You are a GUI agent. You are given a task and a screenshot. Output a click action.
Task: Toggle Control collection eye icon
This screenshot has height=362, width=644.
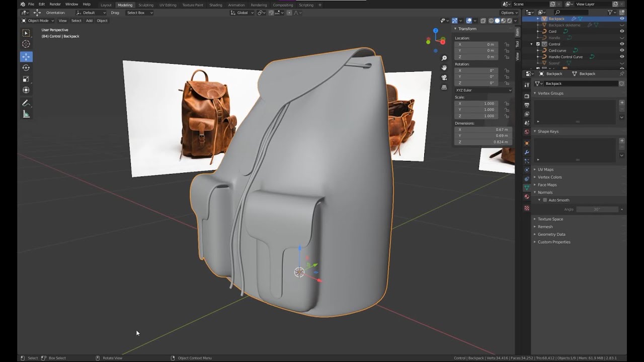622,44
